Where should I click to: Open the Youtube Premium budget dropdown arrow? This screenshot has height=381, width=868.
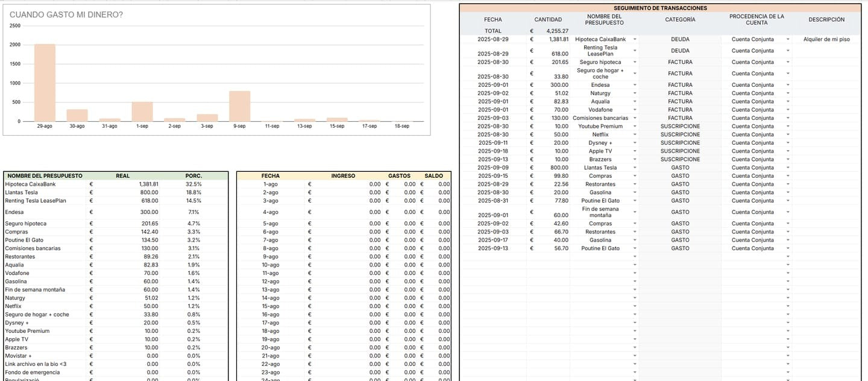point(635,127)
